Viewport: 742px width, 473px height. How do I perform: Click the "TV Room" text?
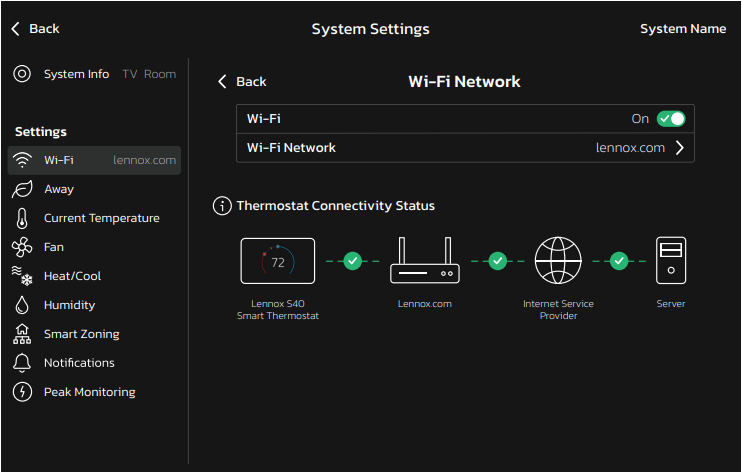(x=149, y=74)
